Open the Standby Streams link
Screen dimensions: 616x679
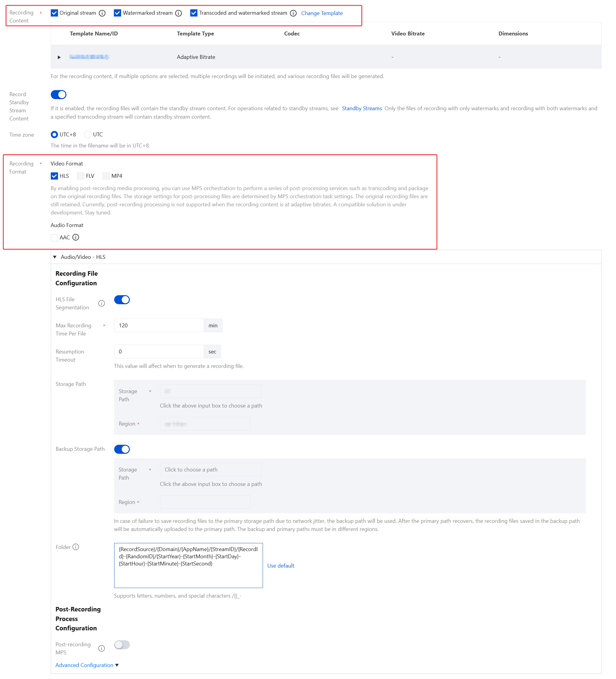(x=361, y=108)
